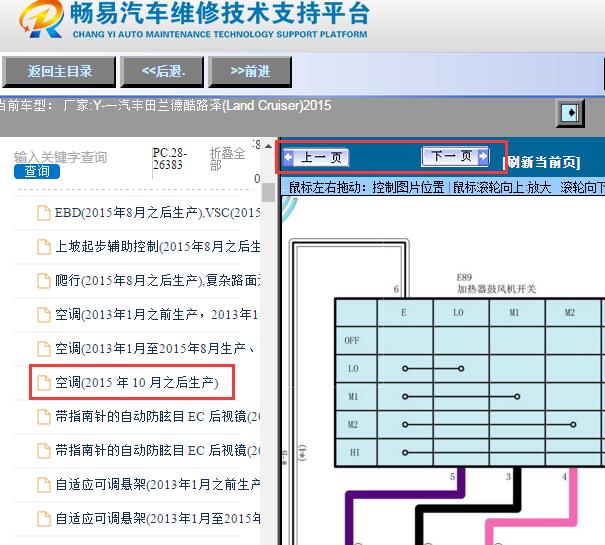This screenshot has width=605, height=545.
Task: Click the document icon beside EBD item
Action: [44, 213]
